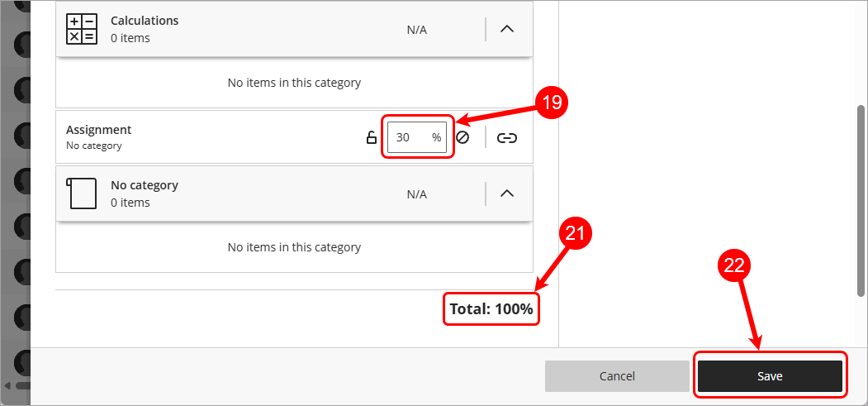Select the red step 21 annotation badge
Screen dimensions: 868x406
[576, 234]
